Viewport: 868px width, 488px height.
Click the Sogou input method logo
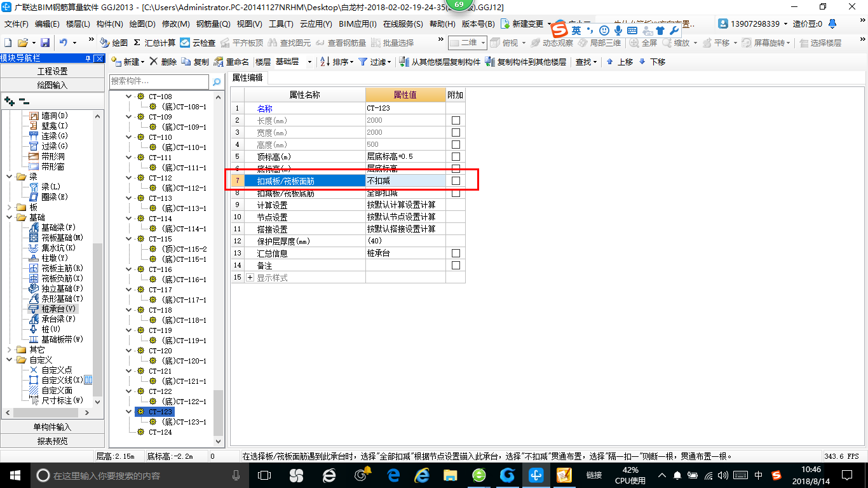pyautogui.click(x=559, y=30)
